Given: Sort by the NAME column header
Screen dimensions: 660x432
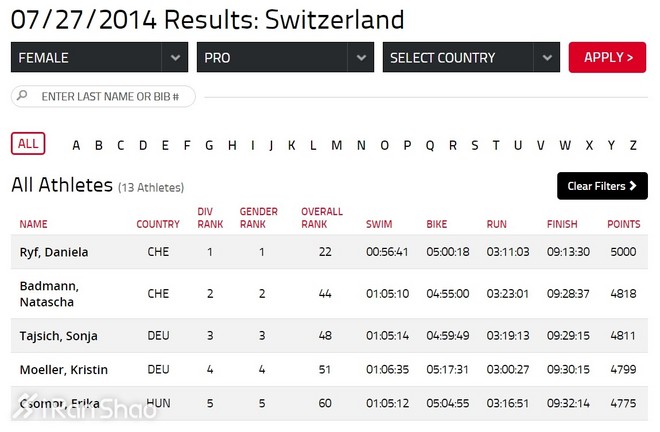Looking at the screenshot, I should tap(33, 224).
